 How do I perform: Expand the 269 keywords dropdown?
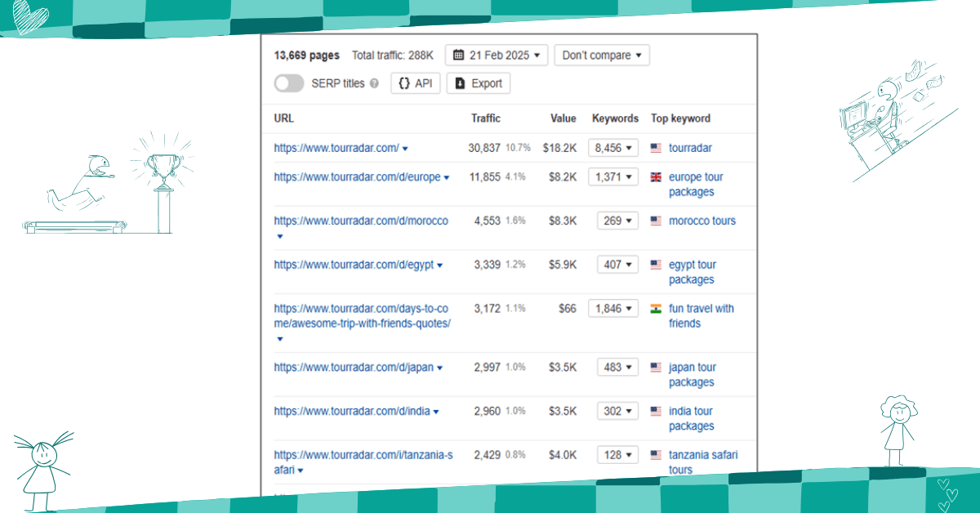coord(617,221)
